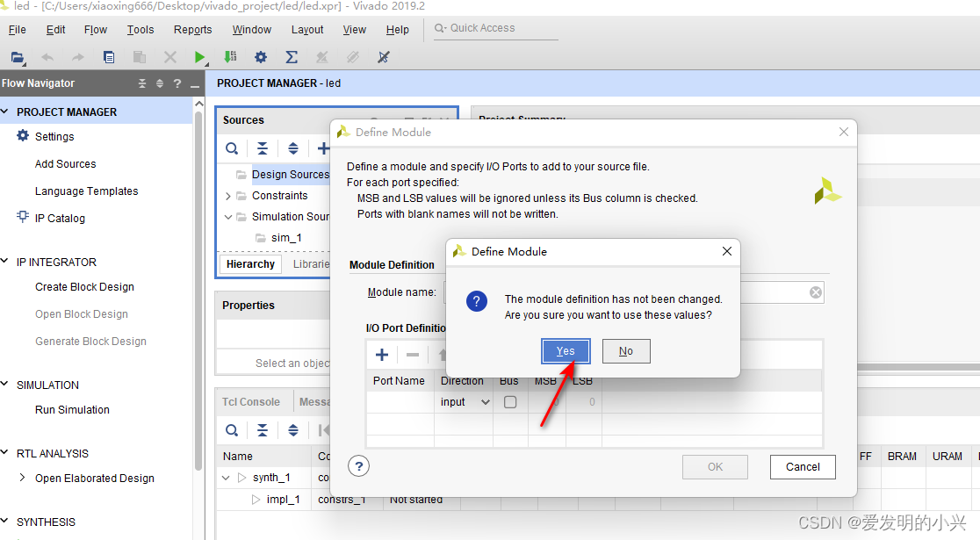Click the Flow Navigator vertical scrollbar
980x540 pixels.
point(198,291)
